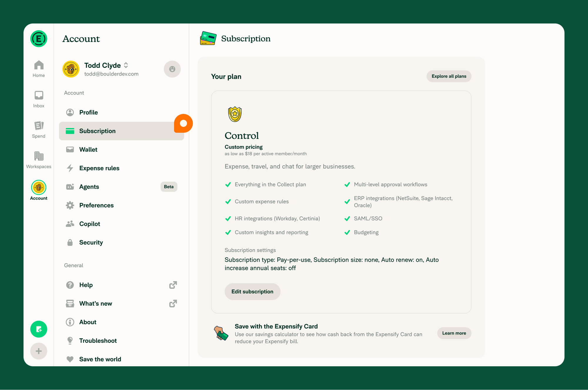Click the external link icon beside Help
This screenshot has width=588, height=390.
tap(173, 285)
